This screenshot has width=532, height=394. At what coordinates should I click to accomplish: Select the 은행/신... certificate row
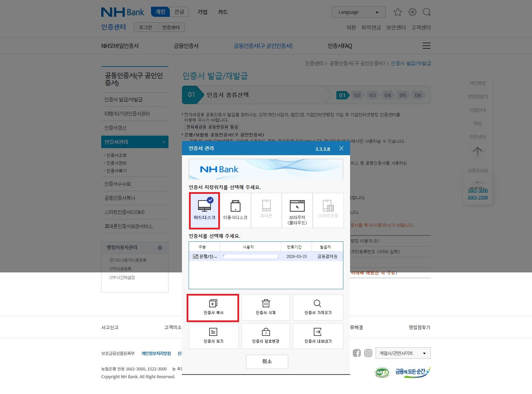(266, 256)
